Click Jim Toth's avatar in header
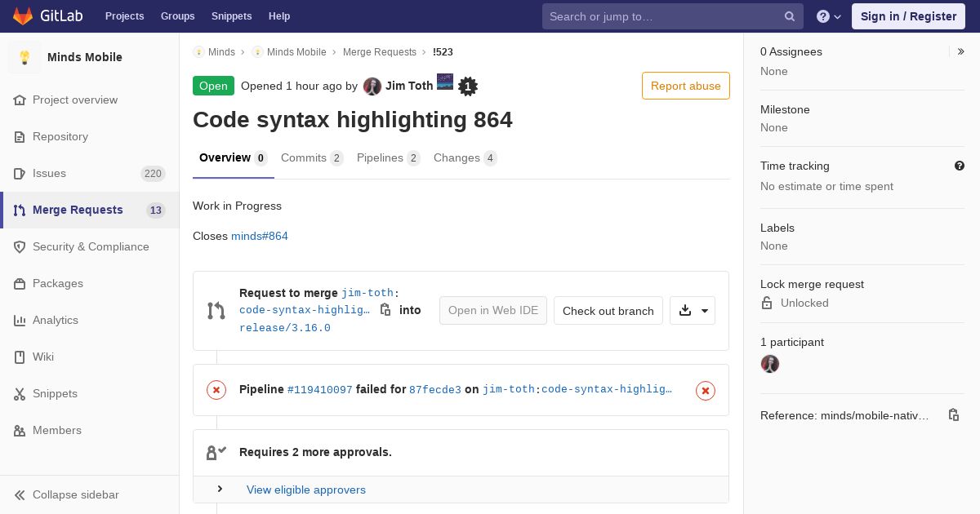This screenshot has width=980, height=514. [372, 86]
